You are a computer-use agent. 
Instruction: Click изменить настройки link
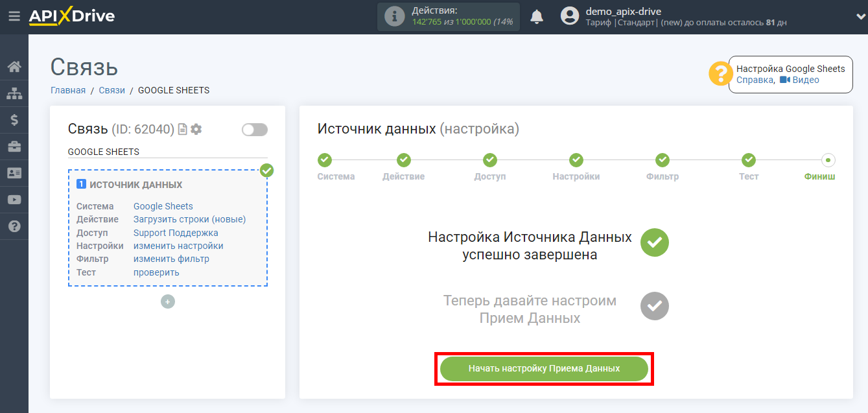pyautogui.click(x=178, y=246)
